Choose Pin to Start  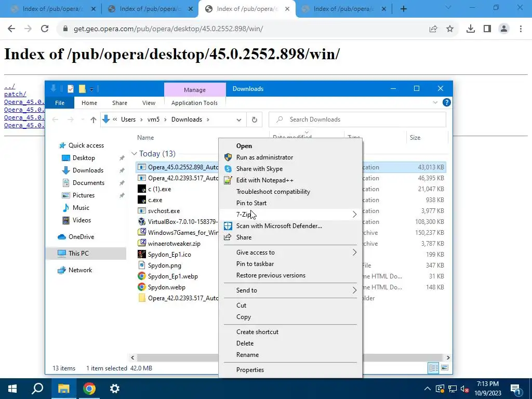pos(251,203)
